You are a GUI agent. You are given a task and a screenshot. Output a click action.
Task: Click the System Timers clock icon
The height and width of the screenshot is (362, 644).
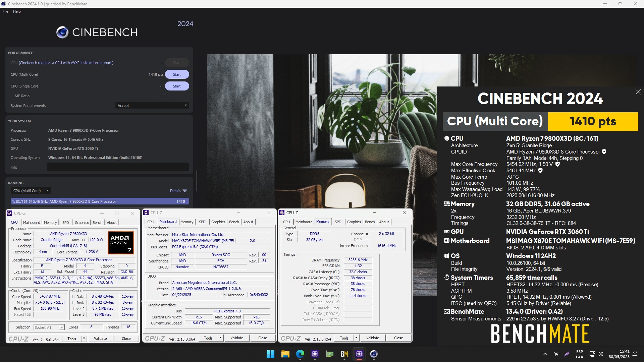[x=446, y=278]
